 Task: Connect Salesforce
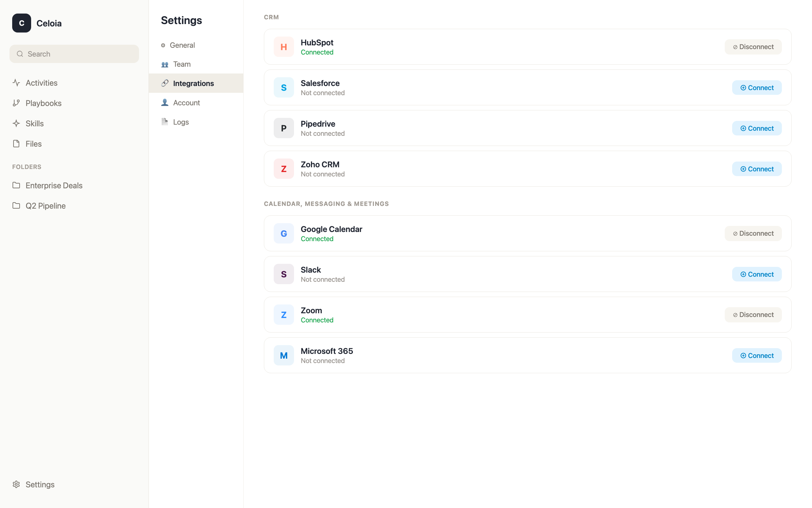coord(757,87)
